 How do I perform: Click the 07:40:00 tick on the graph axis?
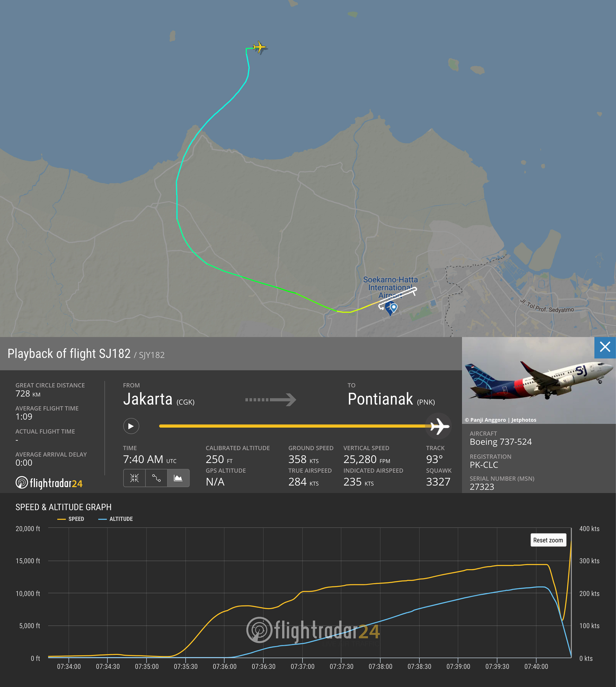pyautogui.click(x=536, y=666)
